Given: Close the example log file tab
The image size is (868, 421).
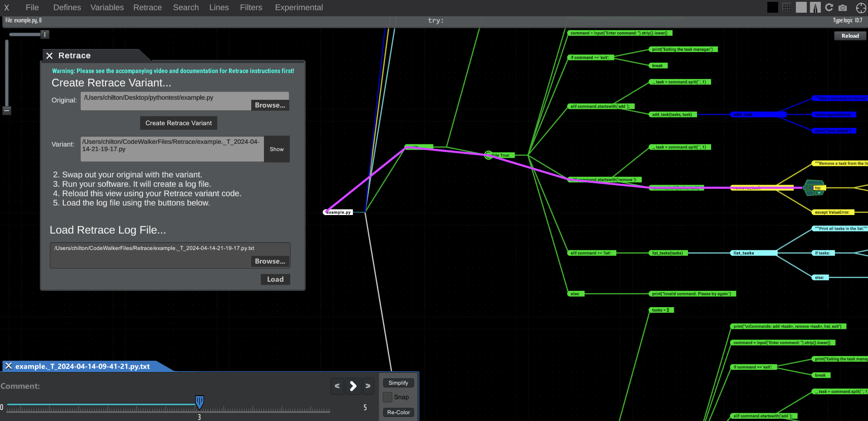Looking at the screenshot, I should pyautogui.click(x=9, y=366).
